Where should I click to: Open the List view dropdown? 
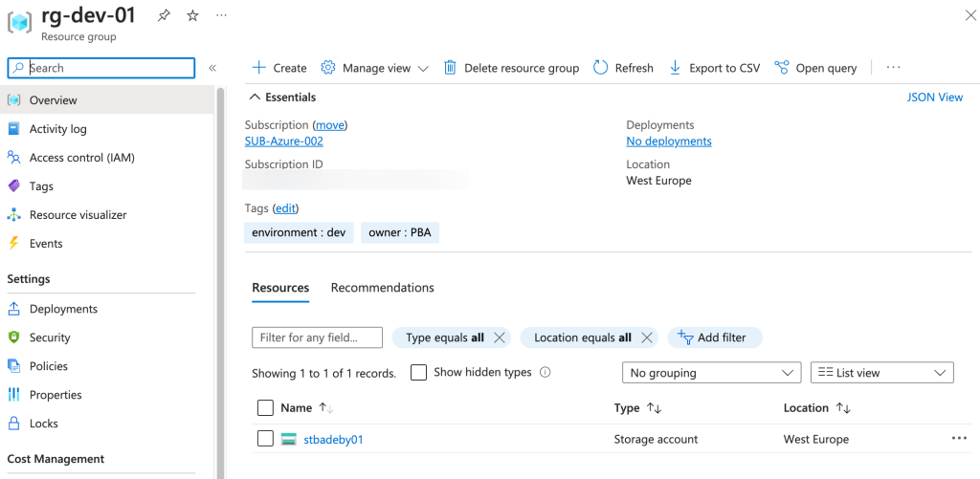pyautogui.click(x=881, y=373)
